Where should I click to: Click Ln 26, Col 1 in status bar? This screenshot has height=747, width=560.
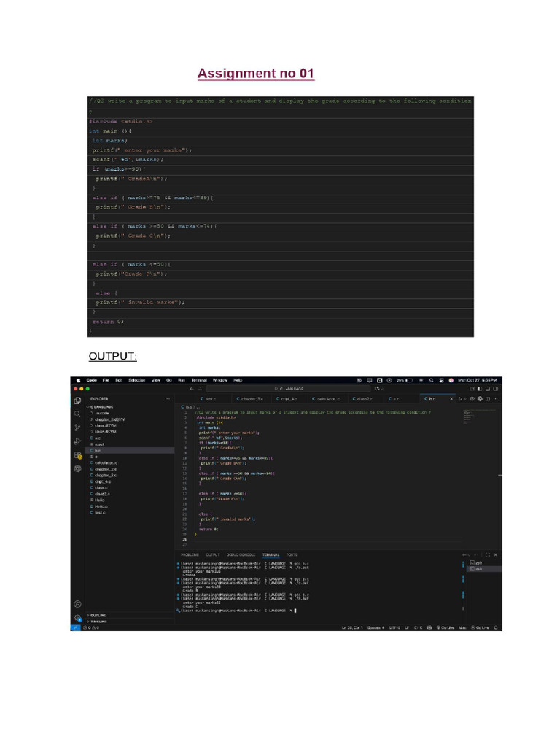tap(352, 627)
